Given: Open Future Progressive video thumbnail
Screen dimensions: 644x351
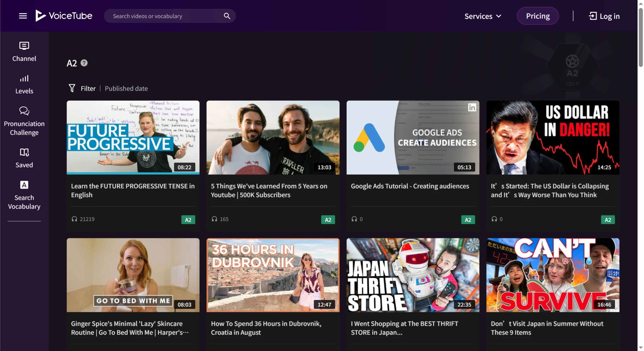Looking at the screenshot, I should click(133, 137).
